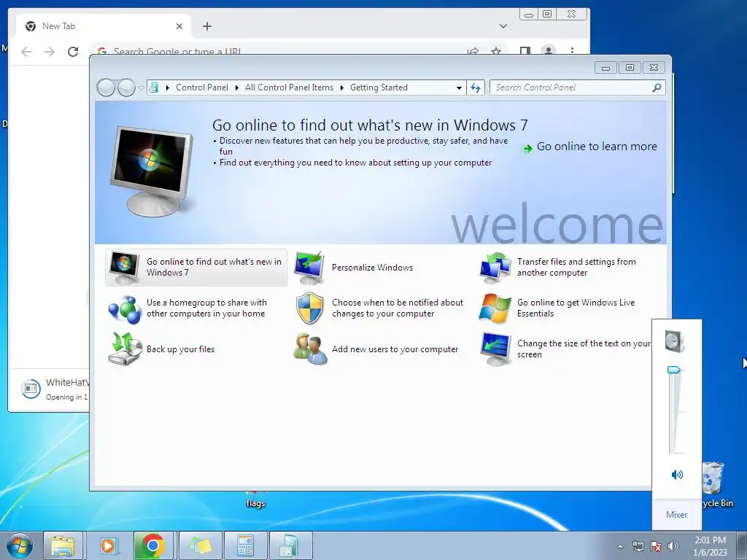
Task: Open Chrome three-dot menu
Action: [572, 50]
